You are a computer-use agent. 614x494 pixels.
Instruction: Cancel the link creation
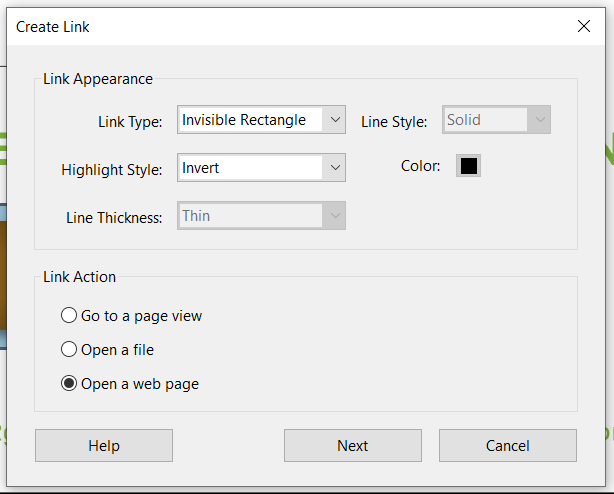[507, 446]
